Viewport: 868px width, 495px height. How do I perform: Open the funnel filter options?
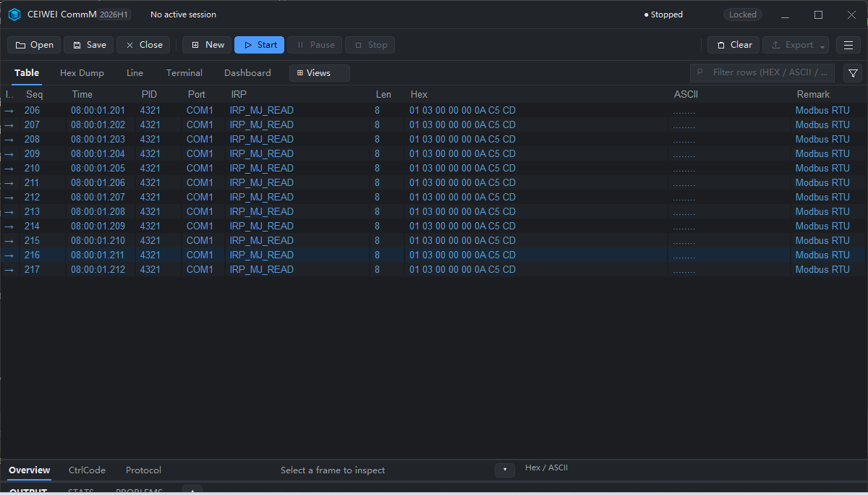[853, 73]
